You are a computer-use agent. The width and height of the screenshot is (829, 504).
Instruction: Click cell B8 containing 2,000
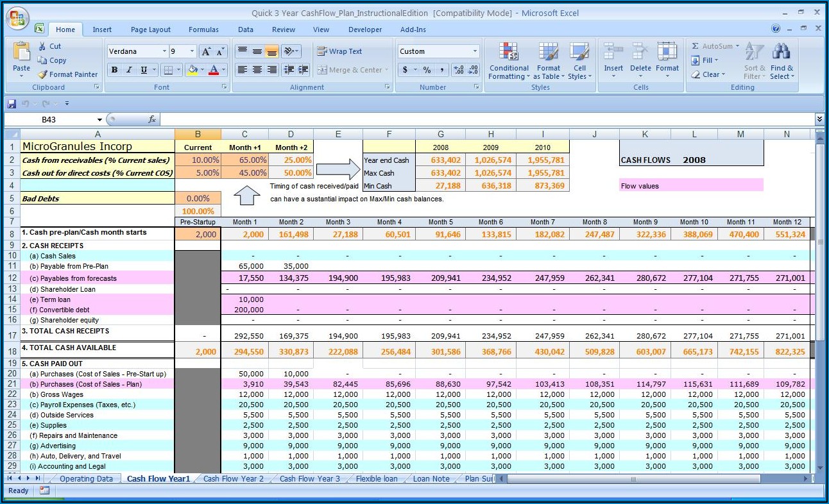pos(198,235)
